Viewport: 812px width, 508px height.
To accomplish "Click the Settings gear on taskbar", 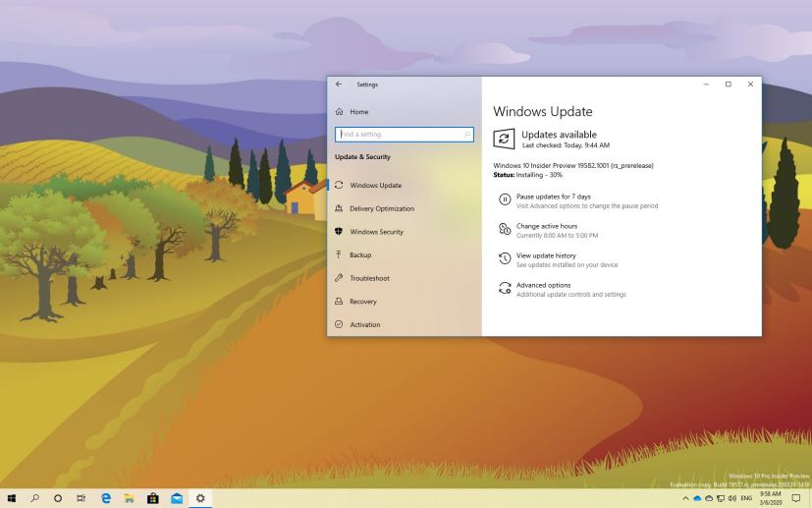I will [200, 499].
